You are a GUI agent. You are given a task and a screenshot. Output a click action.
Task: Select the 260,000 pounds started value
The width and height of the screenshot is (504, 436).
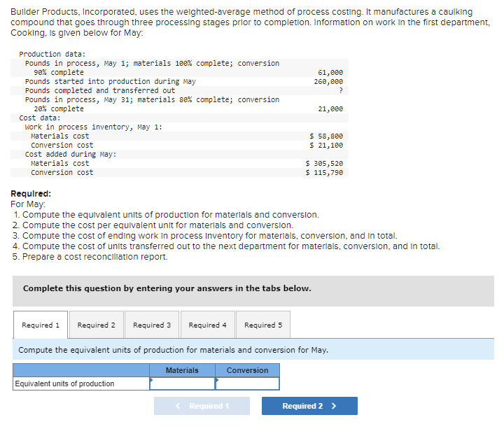(x=328, y=82)
